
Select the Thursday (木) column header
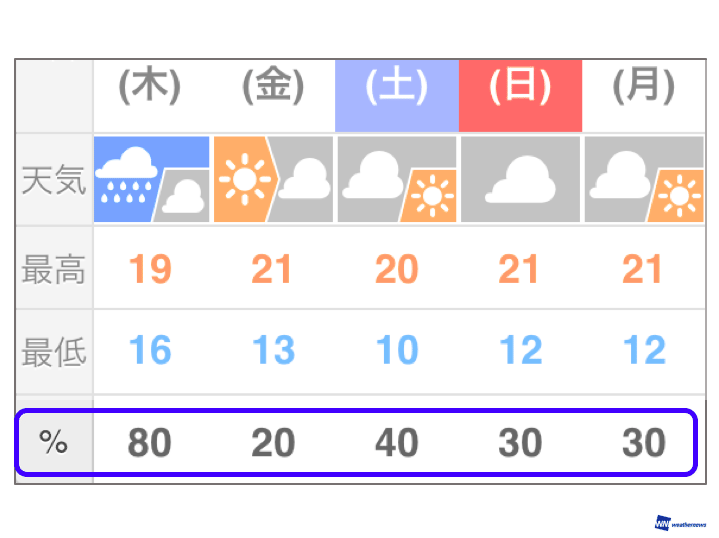(x=150, y=88)
